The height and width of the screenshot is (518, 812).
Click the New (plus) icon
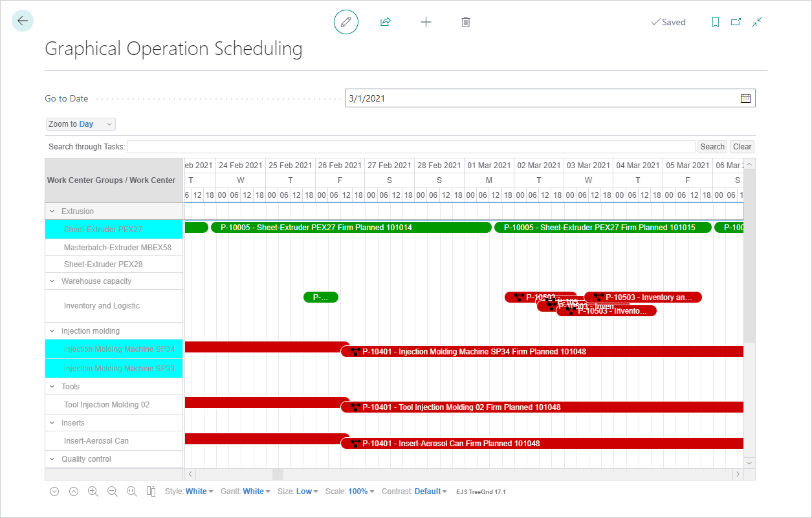click(x=426, y=21)
